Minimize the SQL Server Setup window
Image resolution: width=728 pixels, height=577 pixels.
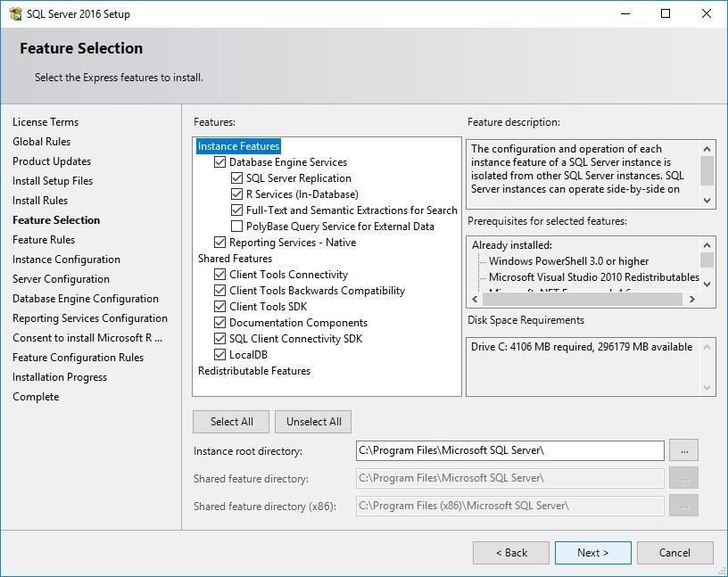[x=625, y=14]
